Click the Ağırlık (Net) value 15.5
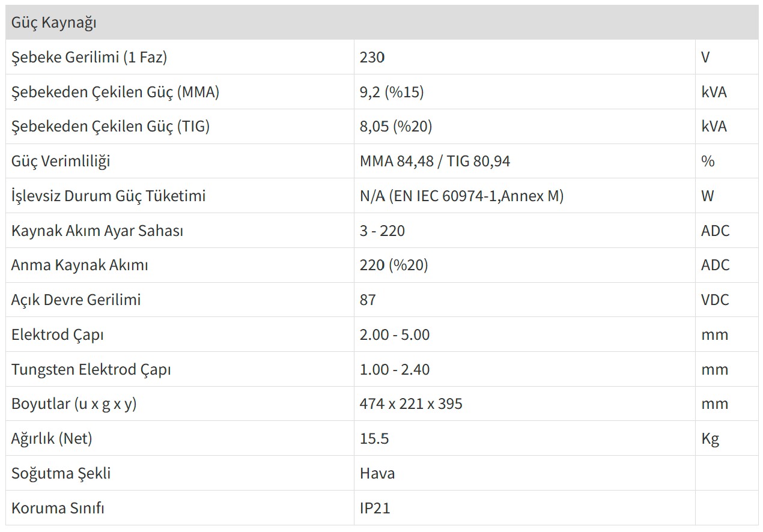763x532 pixels. coord(374,439)
